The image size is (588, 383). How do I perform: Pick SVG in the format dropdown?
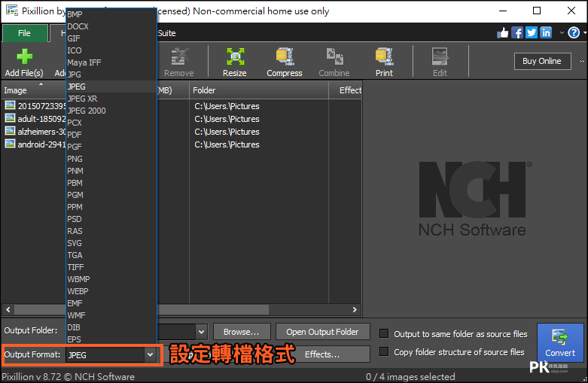(x=111, y=243)
